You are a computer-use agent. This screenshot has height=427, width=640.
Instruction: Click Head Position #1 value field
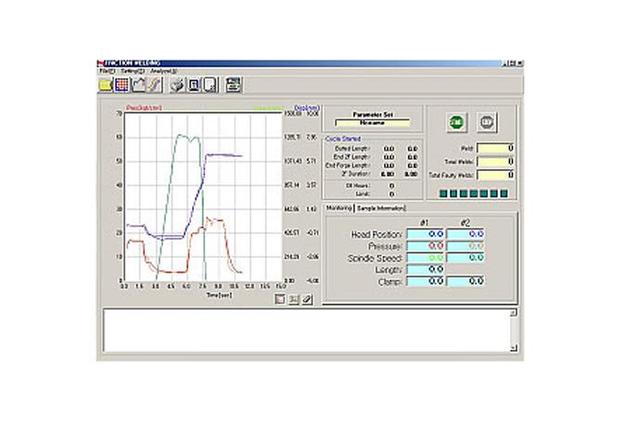click(x=426, y=234)
